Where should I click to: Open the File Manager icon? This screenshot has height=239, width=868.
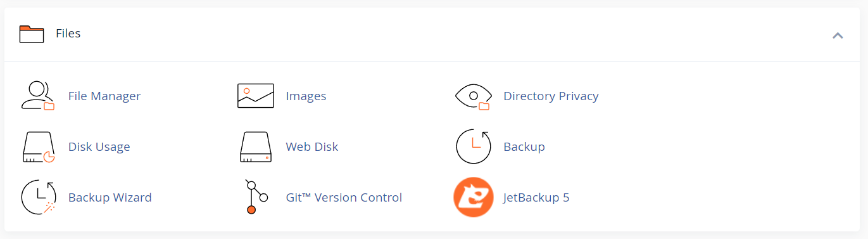pos(38,96)
